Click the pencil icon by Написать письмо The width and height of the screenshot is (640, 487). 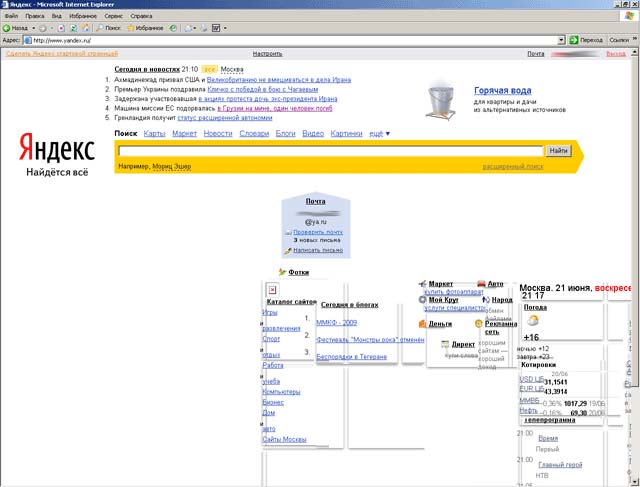click(288, 250)
